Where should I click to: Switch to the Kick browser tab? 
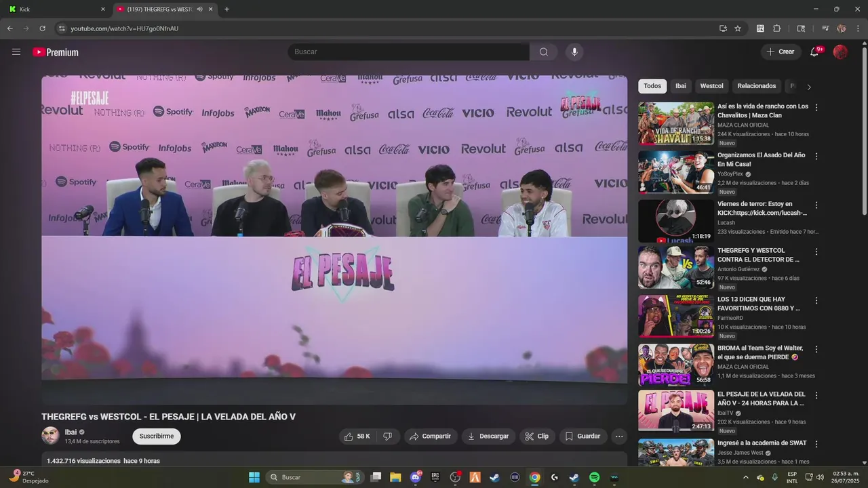(x=56, y=9)
